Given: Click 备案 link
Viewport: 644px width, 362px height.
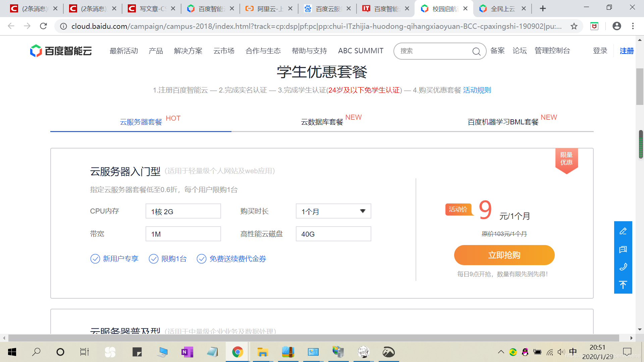Looking at the screenshot, I should tap(497, 51).
